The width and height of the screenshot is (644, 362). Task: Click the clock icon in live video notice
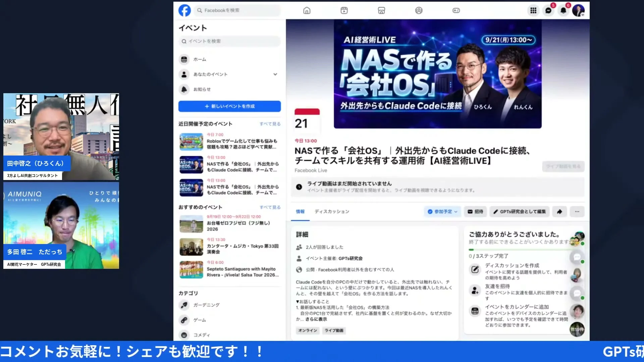point(299,187)
